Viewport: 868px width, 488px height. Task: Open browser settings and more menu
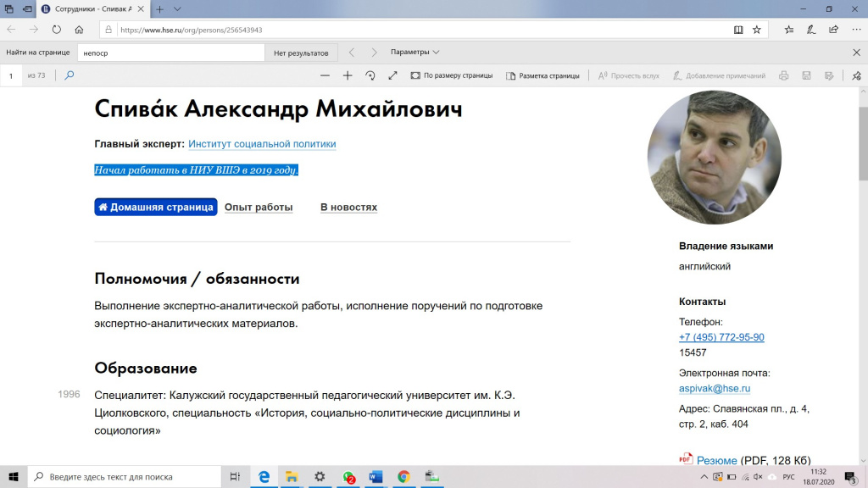[x=856, y=30]
